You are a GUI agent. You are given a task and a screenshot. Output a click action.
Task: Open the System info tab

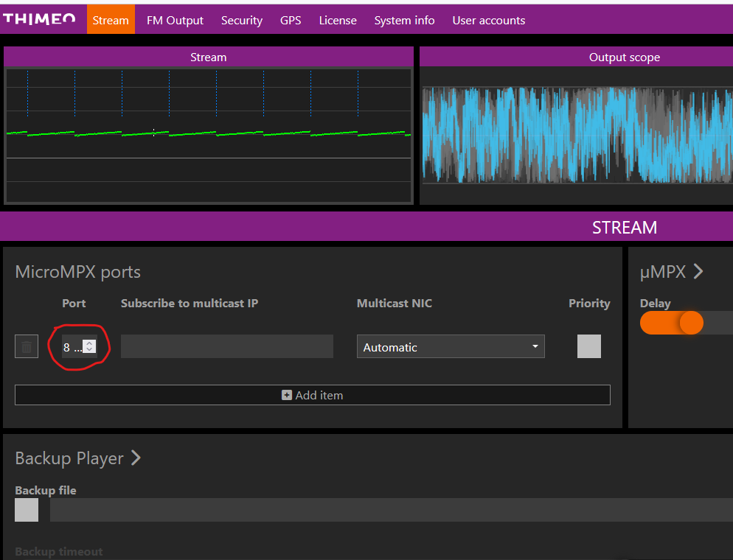point(404,21)
